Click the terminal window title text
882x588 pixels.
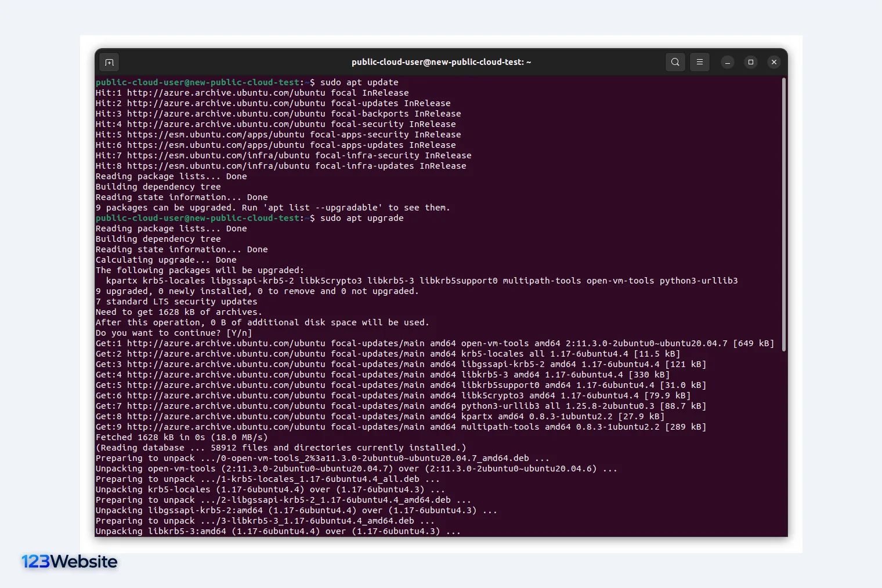[441, 62]
